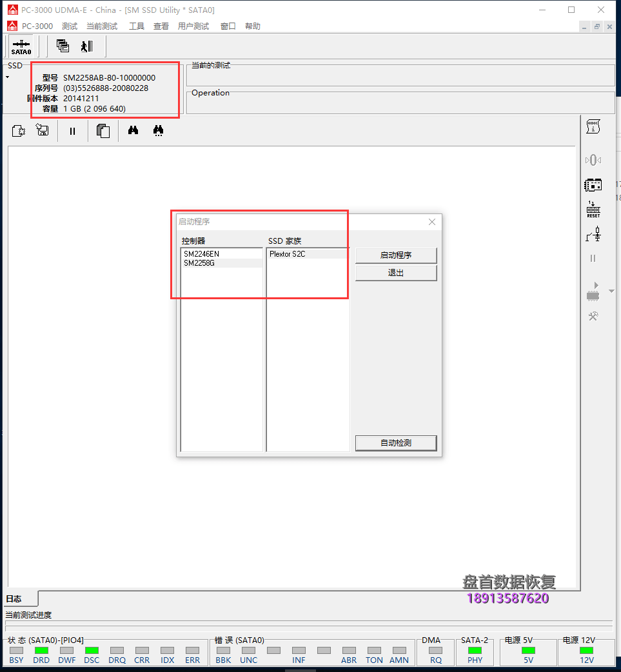Click the 当前测试进度 progress bar
Image resolution: width=621 pixels, height=672 pixels.
tap(309, 626)
